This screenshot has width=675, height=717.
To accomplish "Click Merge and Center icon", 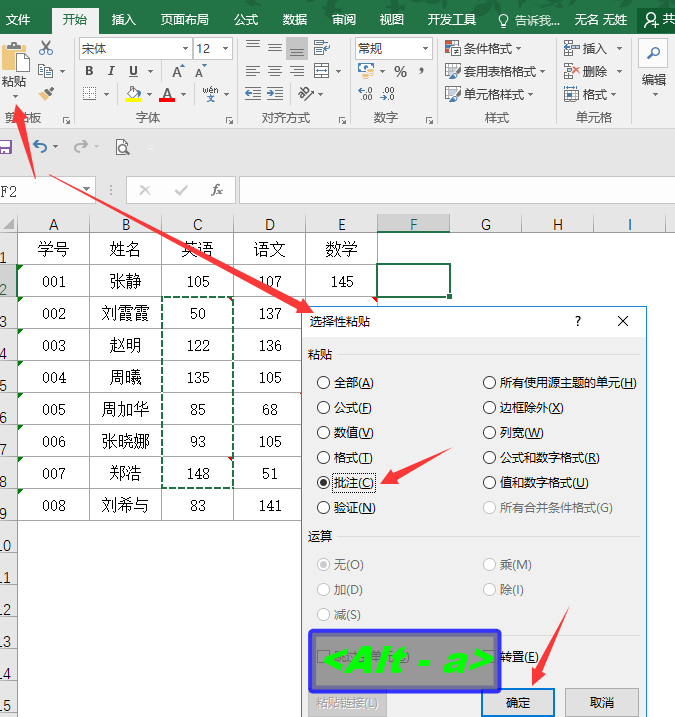I will (x=321, y=71).
